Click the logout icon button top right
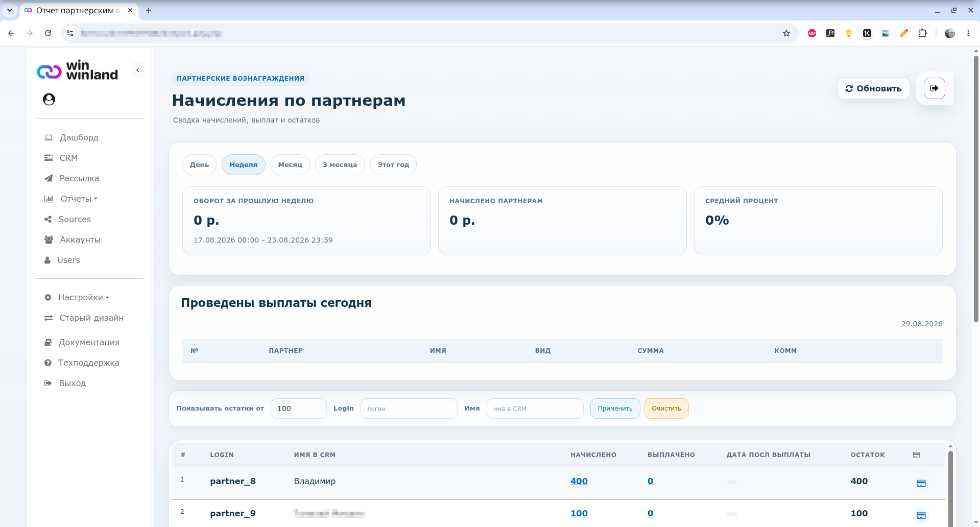This screenshot has height=527, width=980. pyautogui.click(x=935, y=88)
